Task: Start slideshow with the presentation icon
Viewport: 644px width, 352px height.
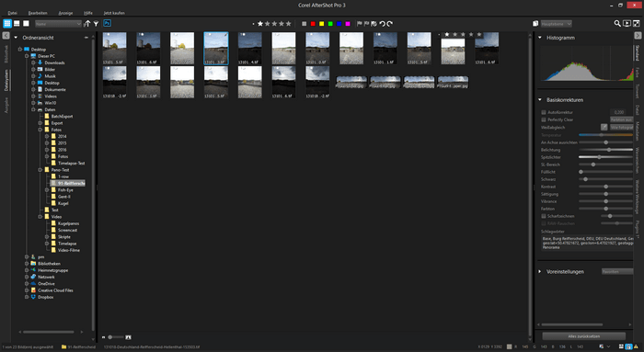Action: tap(627, 24)
